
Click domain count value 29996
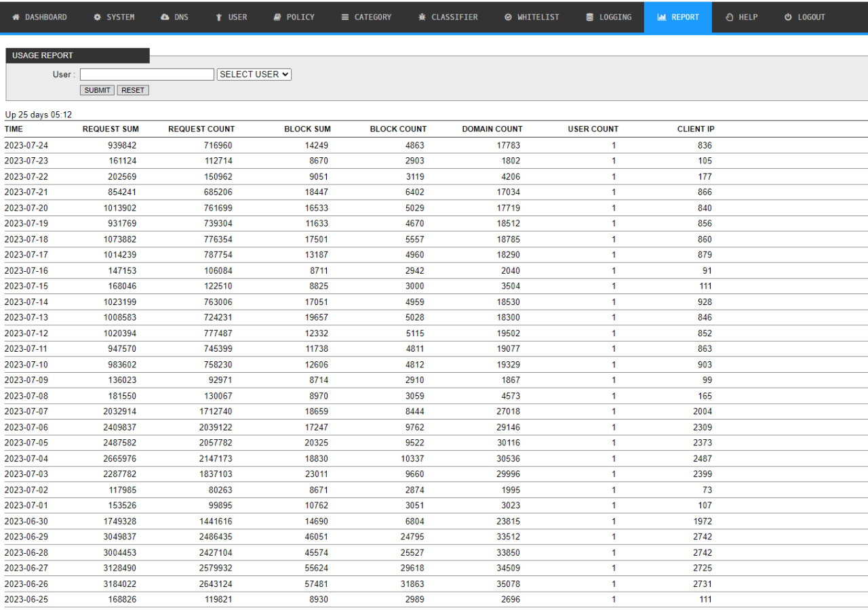pos(509,474)
